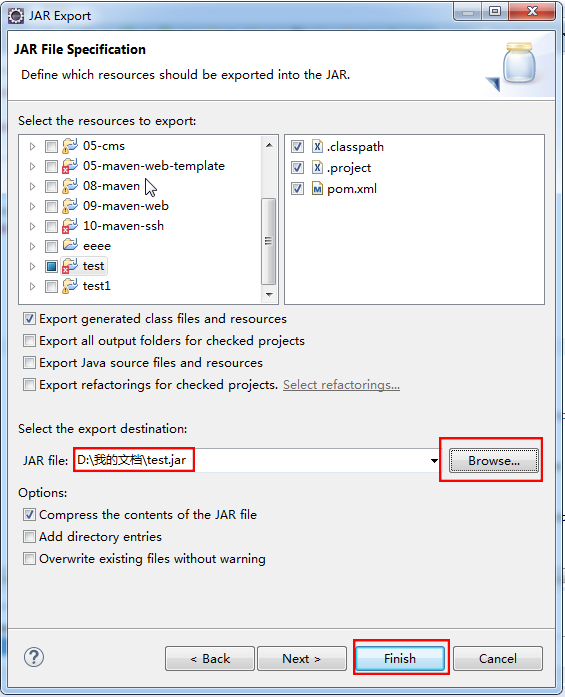565x697 pixels.
Task: Expand the test project tree node
Action: (x=32, y=266)
